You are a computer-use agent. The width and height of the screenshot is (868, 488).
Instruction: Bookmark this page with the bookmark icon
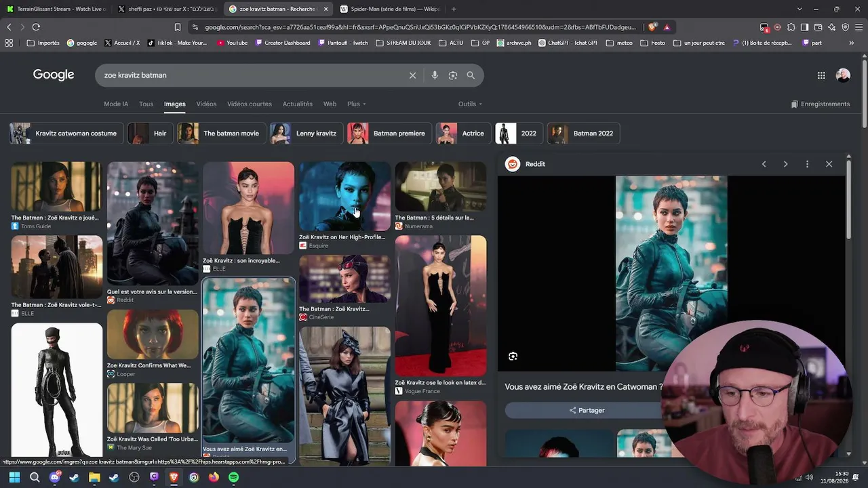tap(178, 27)
